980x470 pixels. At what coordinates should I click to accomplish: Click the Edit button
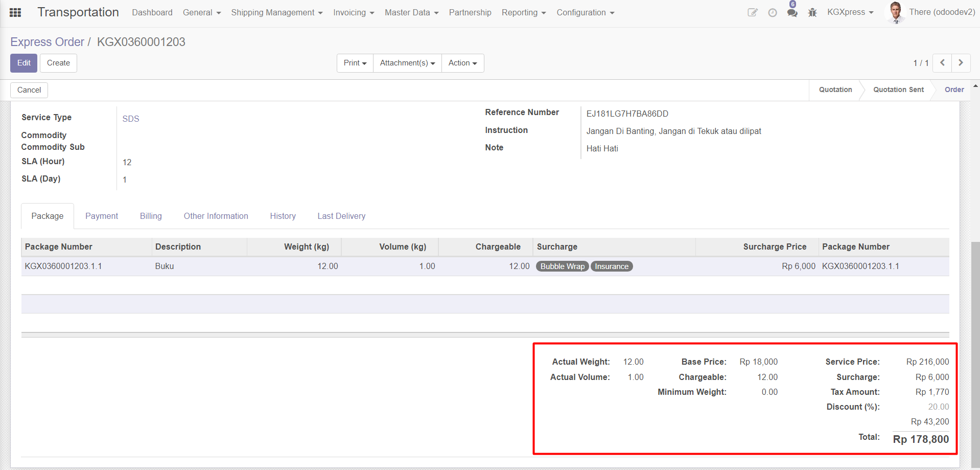point(24,63)
